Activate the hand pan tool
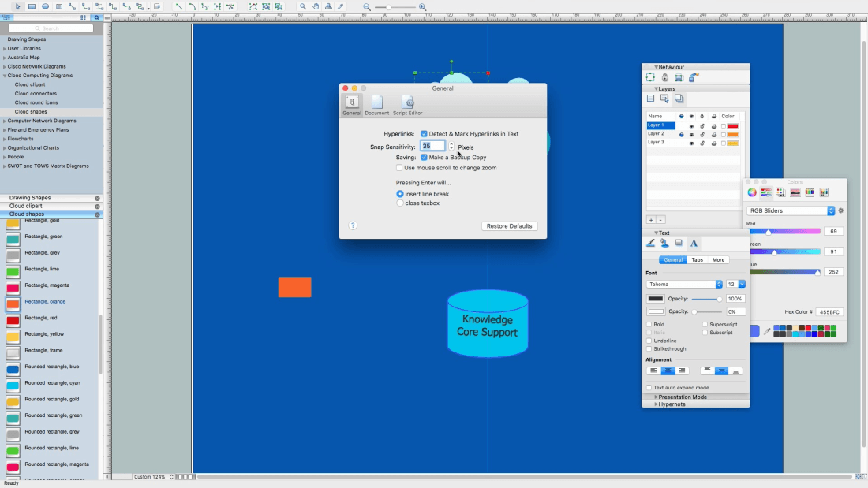Image resolution: width=868 pixels, height=488 pixels. [x=316, y=6]
